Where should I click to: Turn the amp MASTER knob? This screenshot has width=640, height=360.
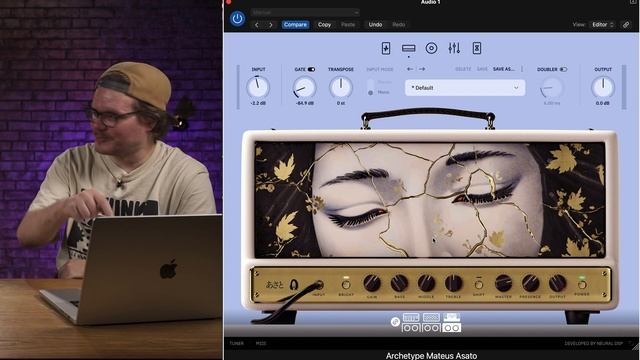pyautogui.click(x=503, y=283)
